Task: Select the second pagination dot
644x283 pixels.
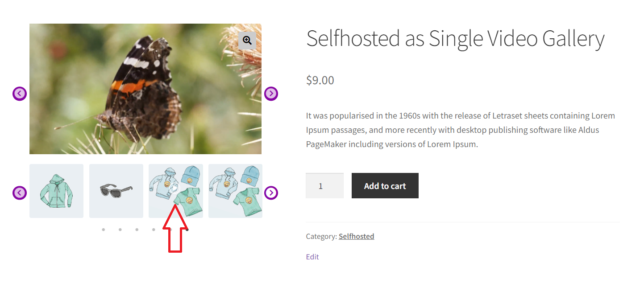Action: click(120, 230)
